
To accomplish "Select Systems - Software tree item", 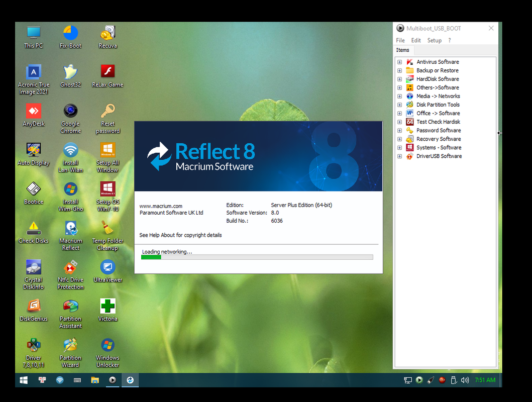I will pyautogui.click(x=439, y=148).
